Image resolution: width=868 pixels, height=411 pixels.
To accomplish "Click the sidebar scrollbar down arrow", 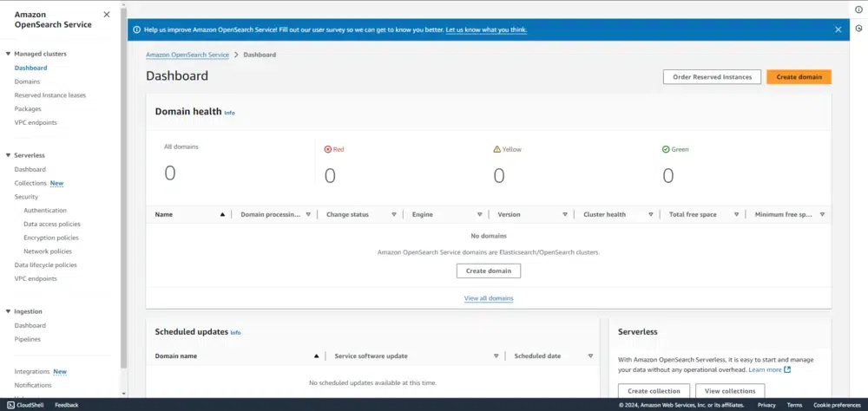I will tap(123, 394).
